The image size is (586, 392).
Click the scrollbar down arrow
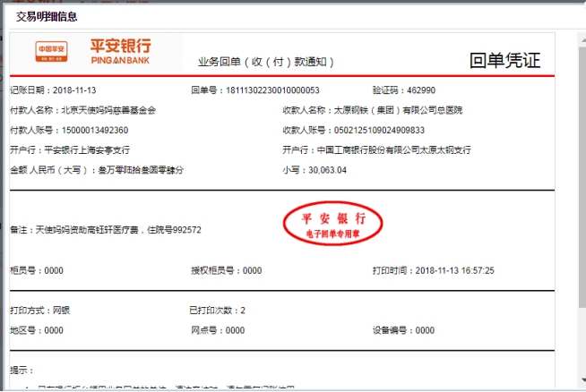[583, 380]
